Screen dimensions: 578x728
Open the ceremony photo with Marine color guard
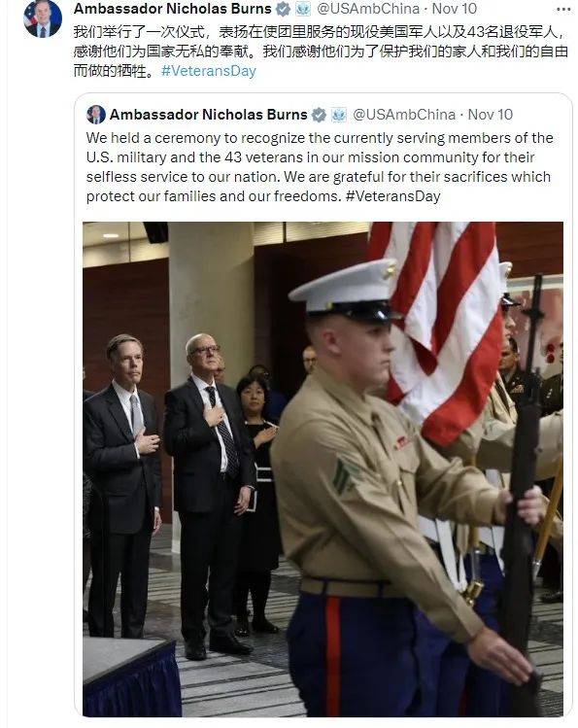click(323, 468)
